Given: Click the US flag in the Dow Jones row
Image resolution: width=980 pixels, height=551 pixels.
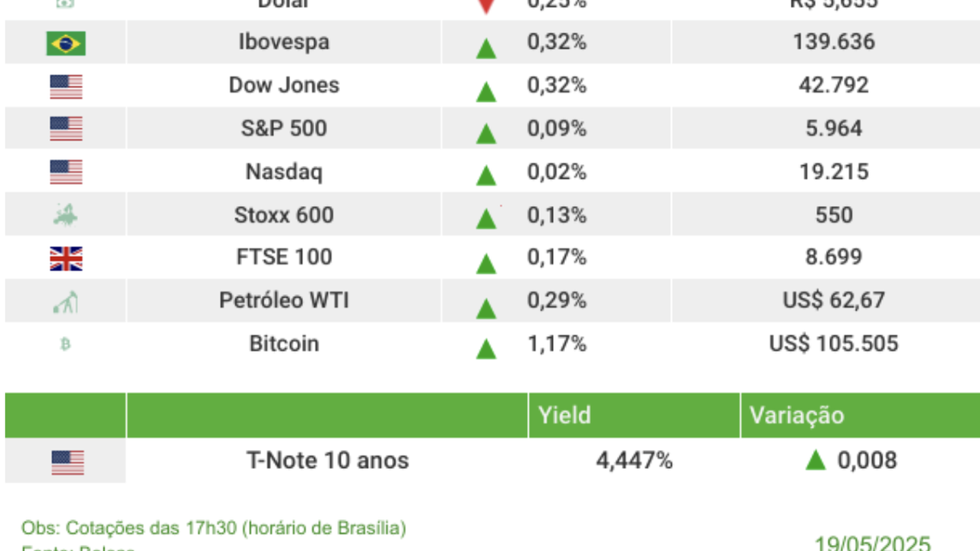Looking at the screenshot, I should (x=66, y=86).
